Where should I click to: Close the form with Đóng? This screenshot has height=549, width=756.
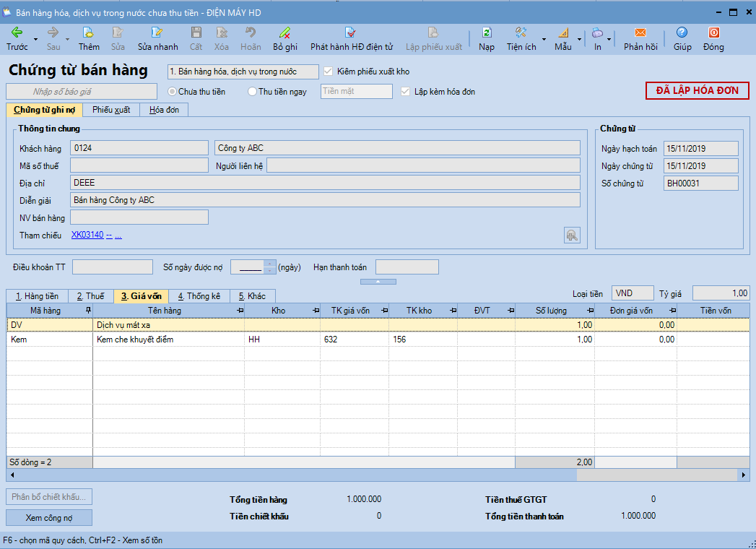(713, 38)
